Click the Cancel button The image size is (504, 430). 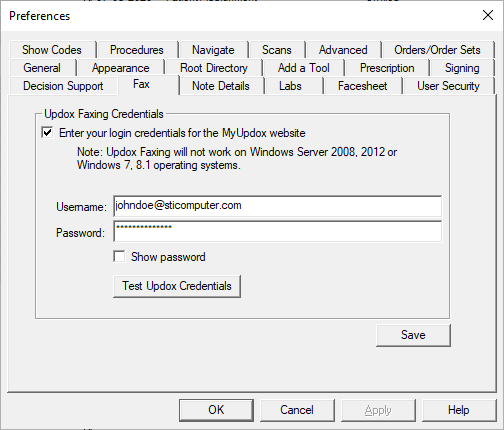coord(297,410)
